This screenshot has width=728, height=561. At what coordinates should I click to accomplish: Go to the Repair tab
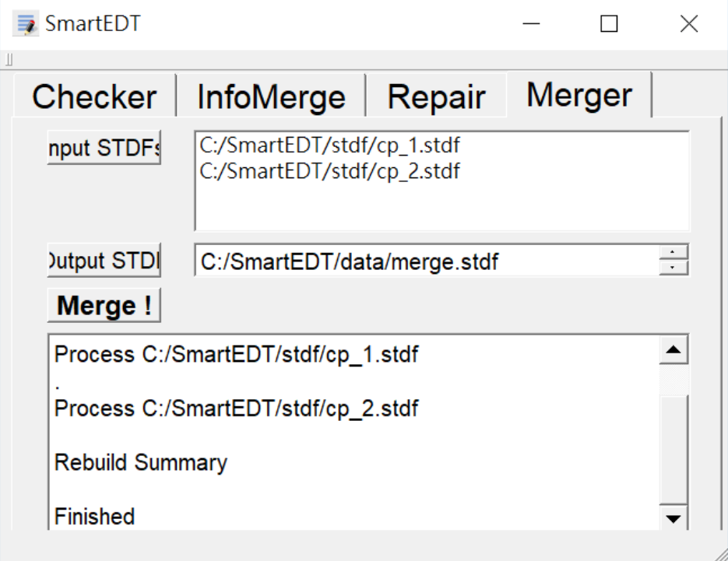pyautogui.click(x=436, y=97)
